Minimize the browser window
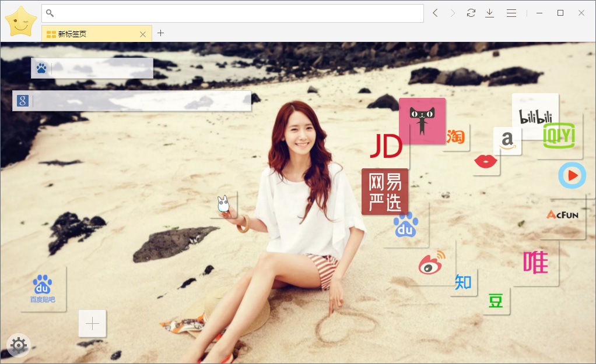This screenshot has height=364, width=596. (539, 13)
